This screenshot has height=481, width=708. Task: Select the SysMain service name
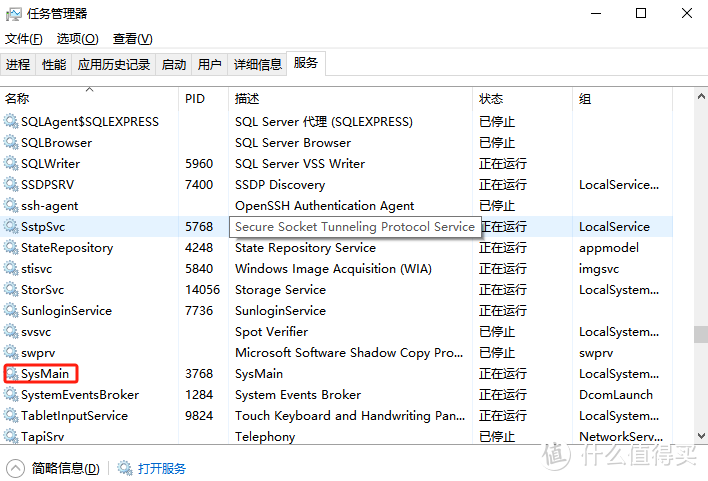click(45, 374)
